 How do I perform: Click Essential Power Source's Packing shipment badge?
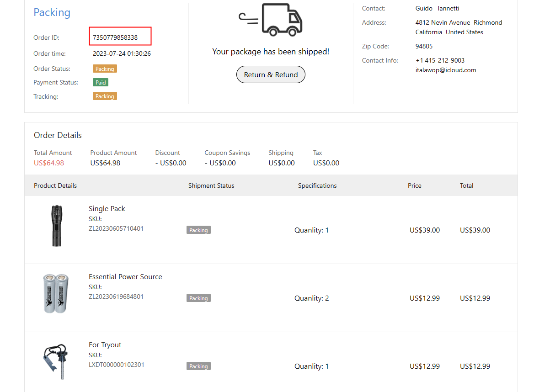198,298
